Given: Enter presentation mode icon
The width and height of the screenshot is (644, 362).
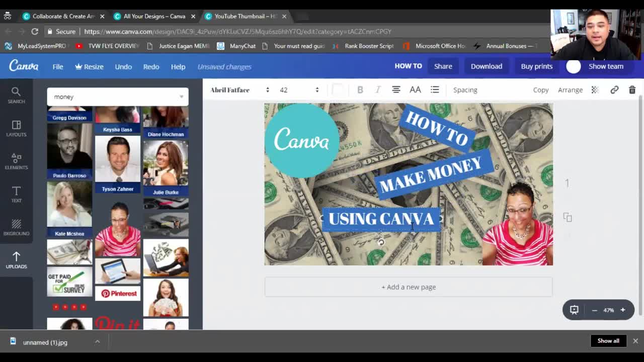Looking at the screenshot, I should pos(574,310).
